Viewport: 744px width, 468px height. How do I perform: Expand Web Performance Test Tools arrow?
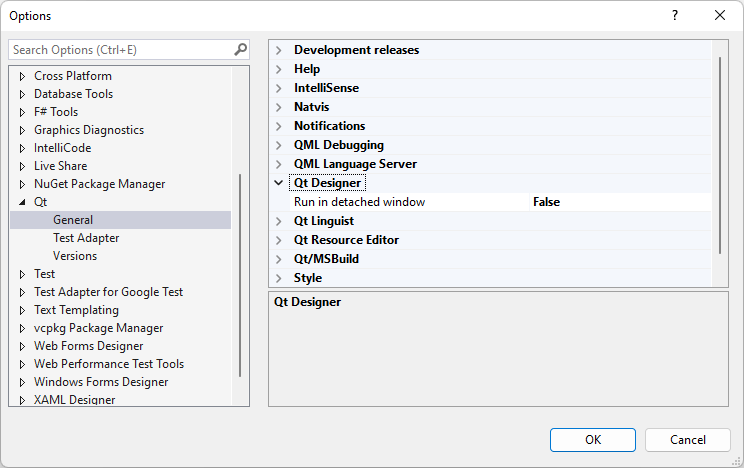coord(22,365)
